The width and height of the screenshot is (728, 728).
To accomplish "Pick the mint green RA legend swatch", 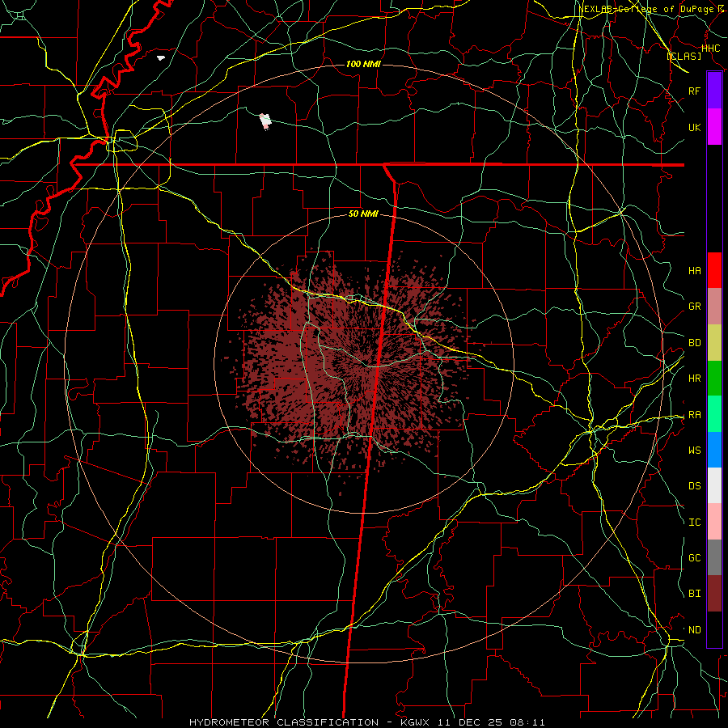I will point(714,414).
